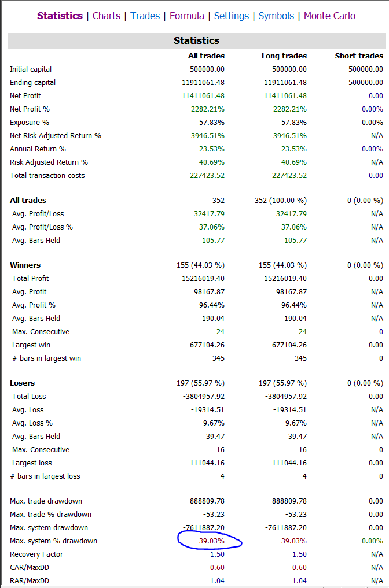Image resolution: width=389 pixels, height=588 pixels.
Task: Click All trades max consecutive losers 16
Action: [221, 450]
